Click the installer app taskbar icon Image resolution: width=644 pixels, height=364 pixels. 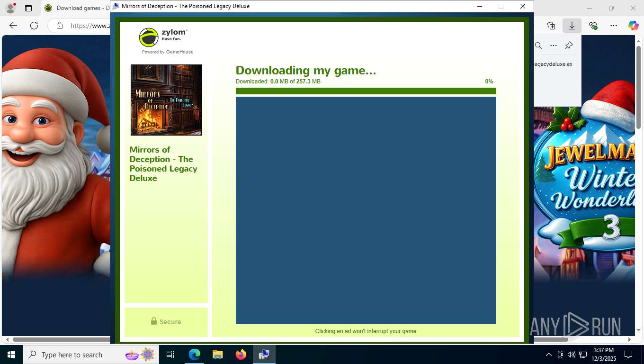point(264,355)
